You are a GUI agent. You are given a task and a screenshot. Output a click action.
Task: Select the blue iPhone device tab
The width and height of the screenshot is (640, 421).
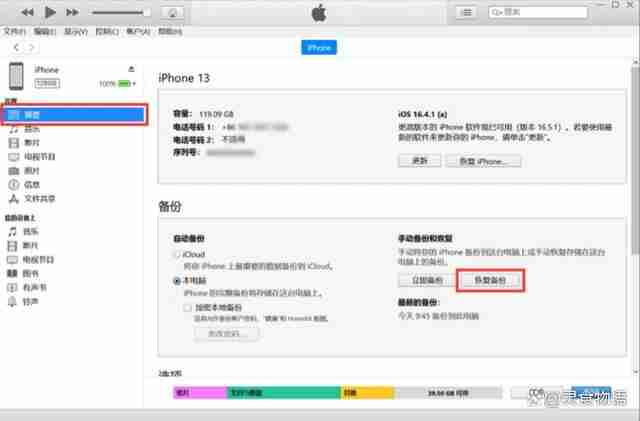click(x=319, y=47)
